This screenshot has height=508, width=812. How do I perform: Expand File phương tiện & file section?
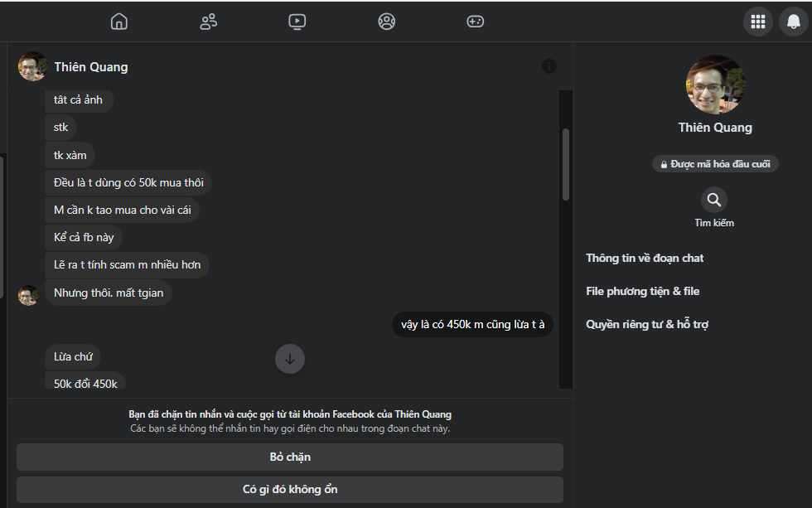(642, 292)
